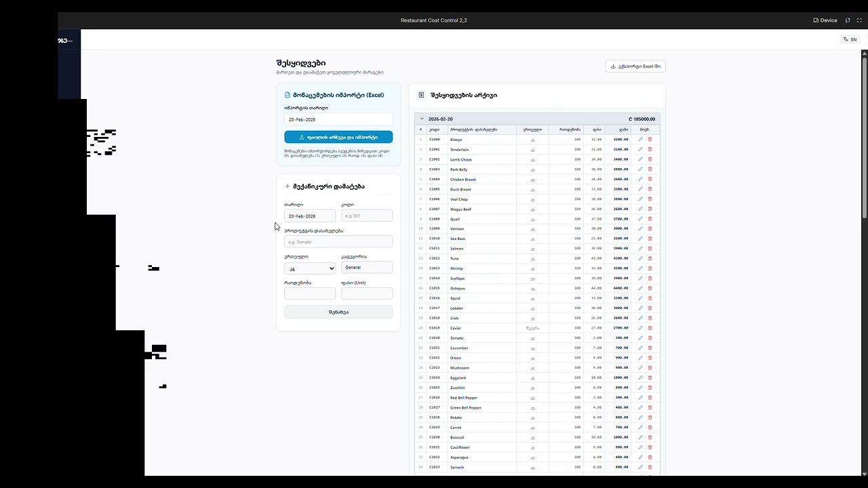
Task: Click the category field showing General
Action: (x=367, y=268)
